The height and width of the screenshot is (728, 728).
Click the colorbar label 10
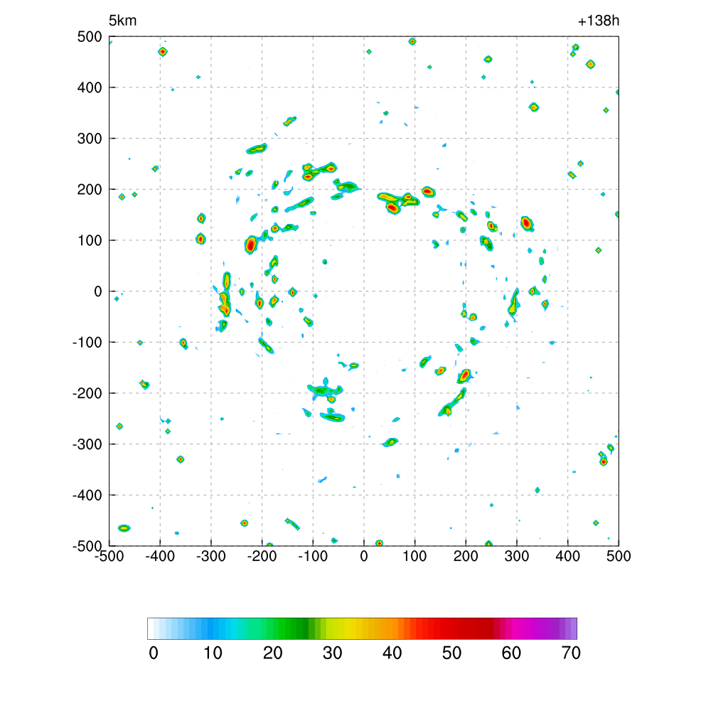click(x=213, y=653)
